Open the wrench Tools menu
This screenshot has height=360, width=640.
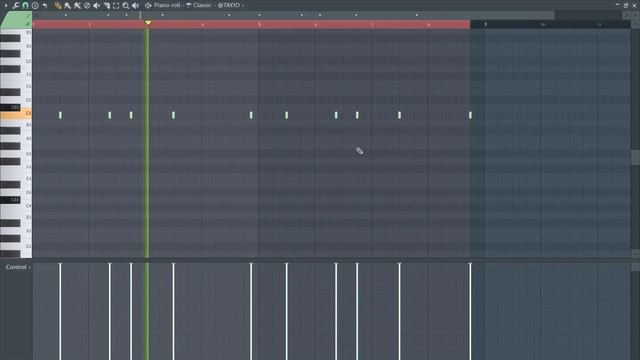point(16,5)
